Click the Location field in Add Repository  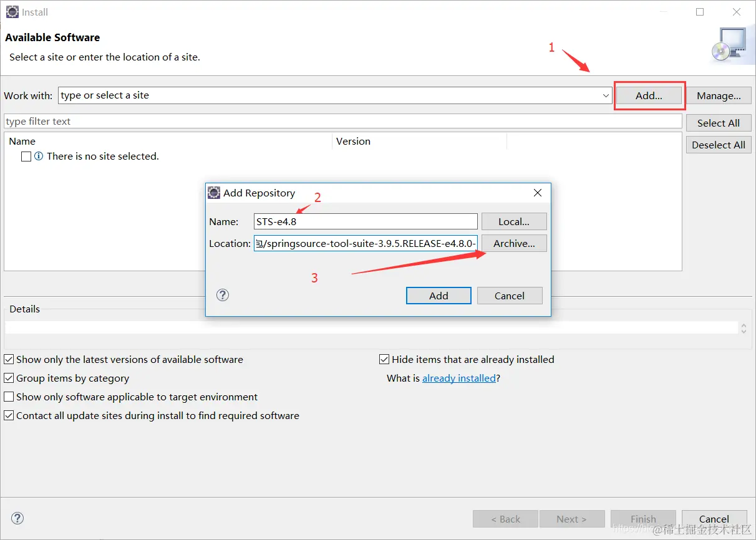click(x=366, y=243)
